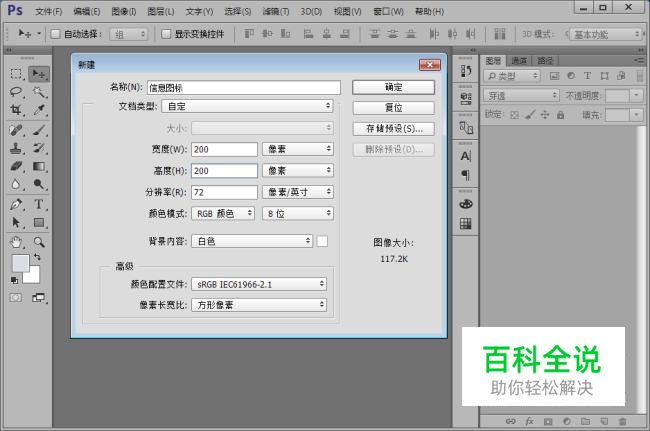
Task: Open the 像素长宽比 dropdown
Action: tap(259, 305)
